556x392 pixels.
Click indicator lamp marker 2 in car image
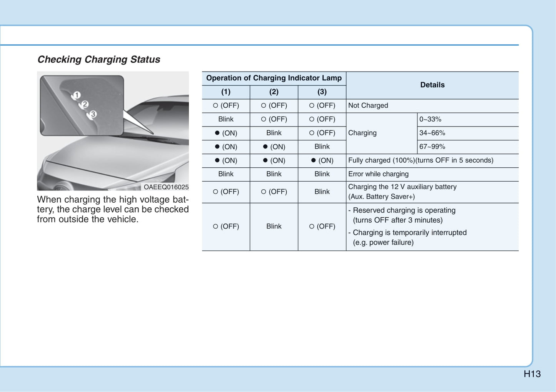point(85,104)
